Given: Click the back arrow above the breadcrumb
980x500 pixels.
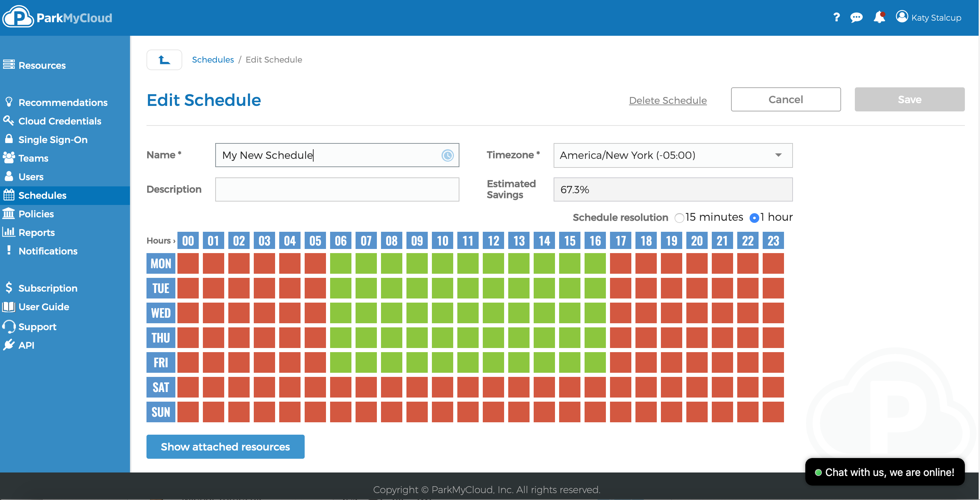Looking at the screenshot, I should coord(164,59).
